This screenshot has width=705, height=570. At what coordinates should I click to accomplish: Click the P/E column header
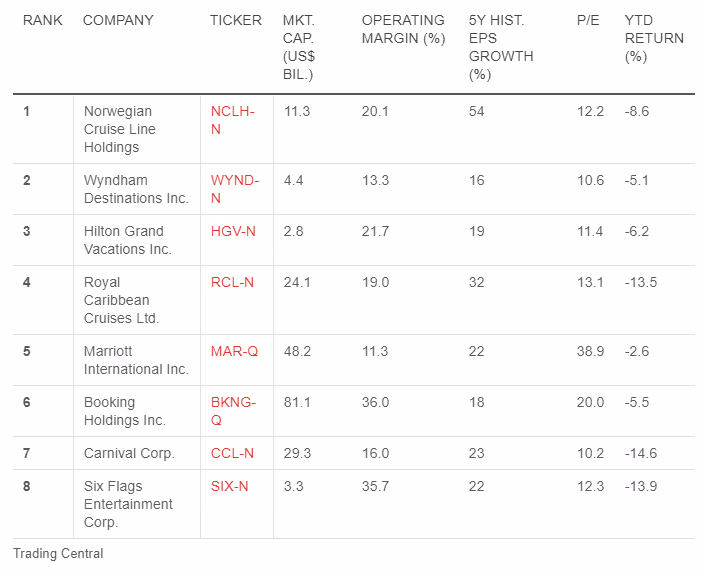(x=588, y=20)
